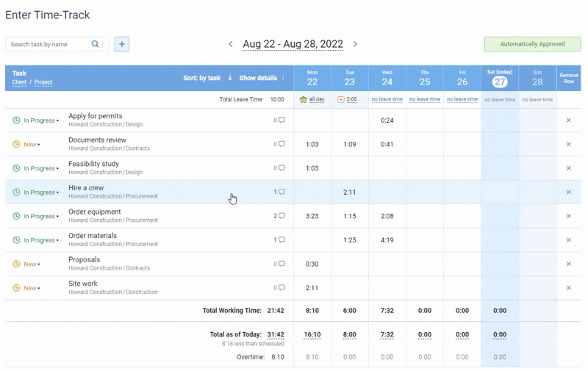
Task: Click no leave time link for Wednesday
Action: (x=387, y=99)
